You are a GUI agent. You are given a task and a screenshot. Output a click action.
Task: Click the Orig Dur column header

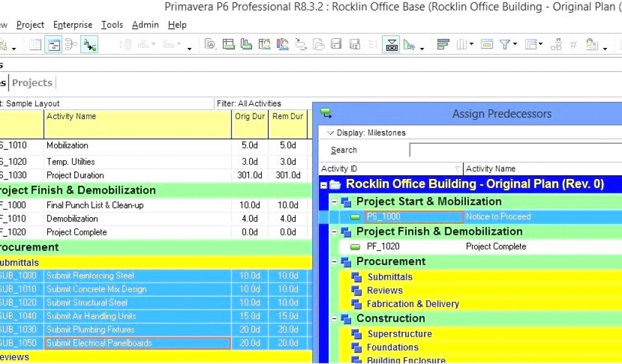click(250, 116)
